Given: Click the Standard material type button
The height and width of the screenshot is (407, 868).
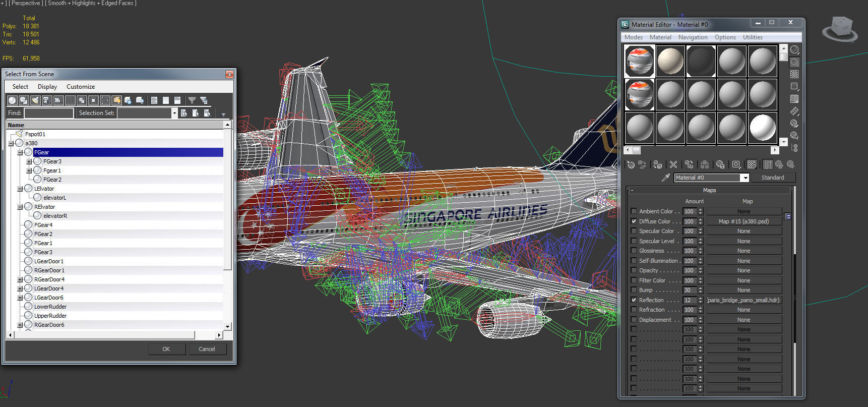Looking at the screenshot, I should 773,178.
